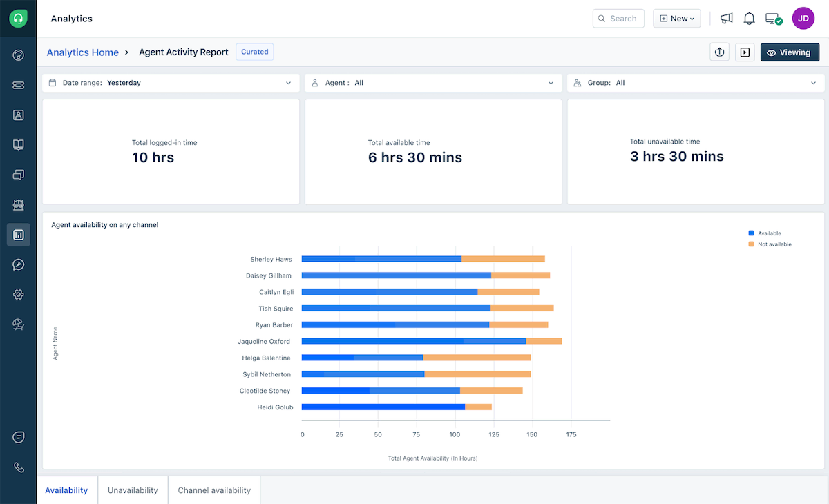Click the green availability status on monitor icon
This screenshot has height=504, width=829.
coord(773,18)
